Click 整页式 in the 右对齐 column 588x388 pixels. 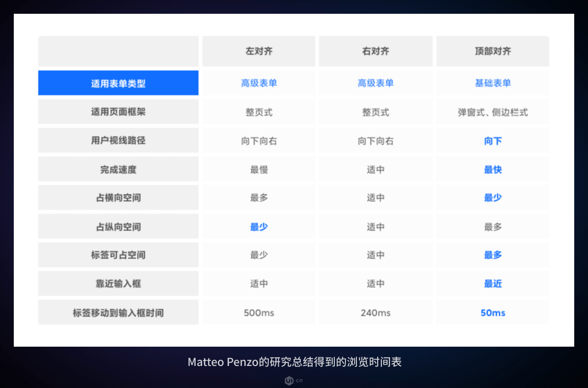pyautogui.click(x=376, y=112)
